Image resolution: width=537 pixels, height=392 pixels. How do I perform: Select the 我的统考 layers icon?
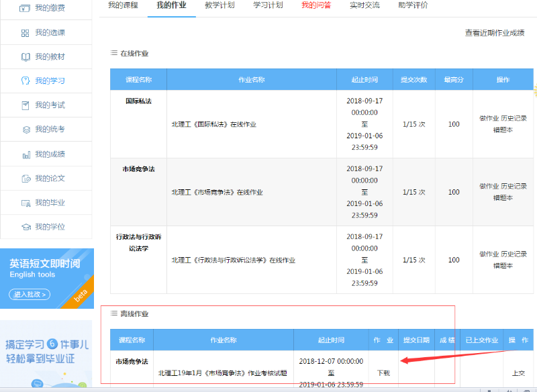coord(26,130)
